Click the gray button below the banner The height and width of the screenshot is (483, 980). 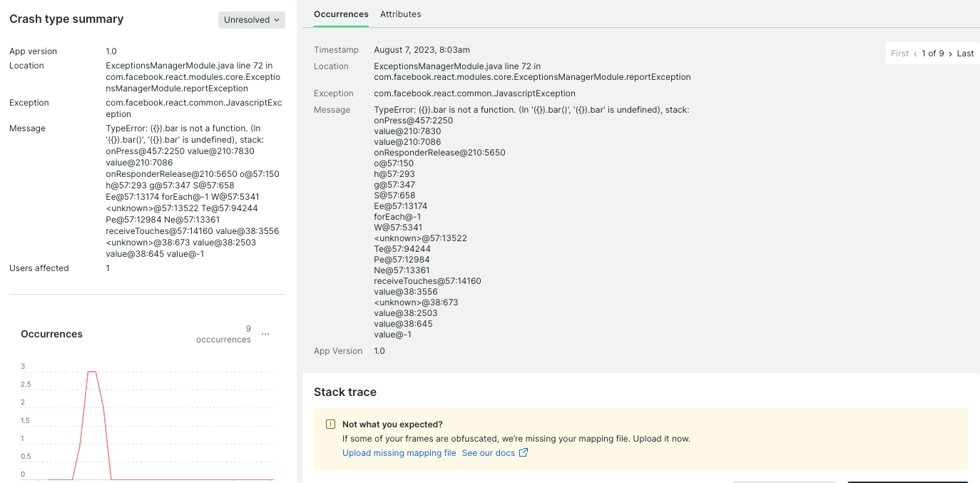pos(783,481)
